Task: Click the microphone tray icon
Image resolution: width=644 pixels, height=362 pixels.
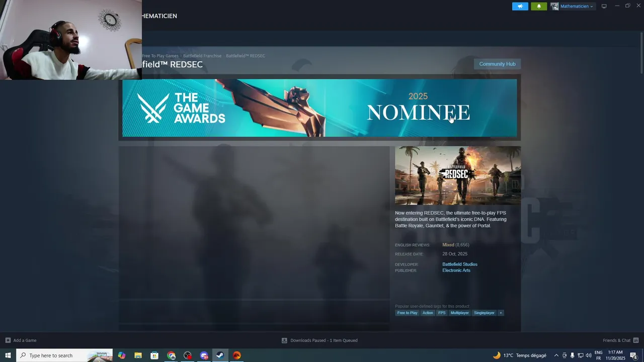Action: [x=572, y=355]
